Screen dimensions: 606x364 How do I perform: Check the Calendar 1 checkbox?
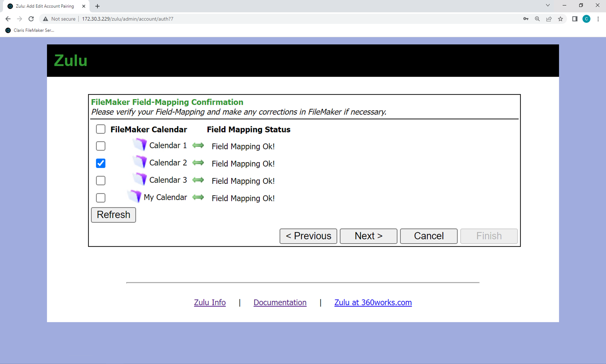[101, 146]
